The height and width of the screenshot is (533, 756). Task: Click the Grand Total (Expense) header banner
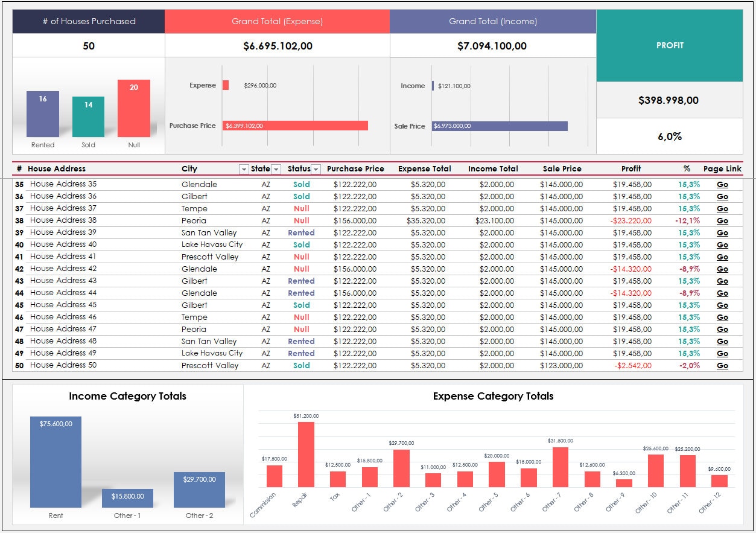coord(278,21)
